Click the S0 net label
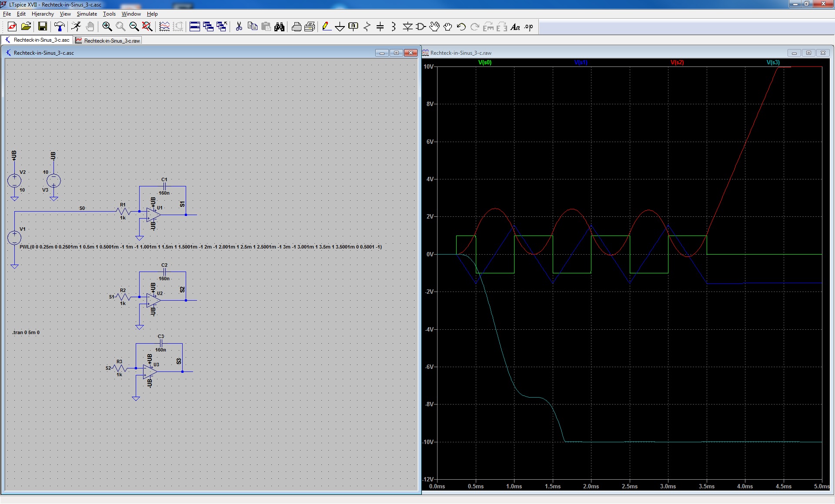The image size is (835, 504). tap(82, 208)
